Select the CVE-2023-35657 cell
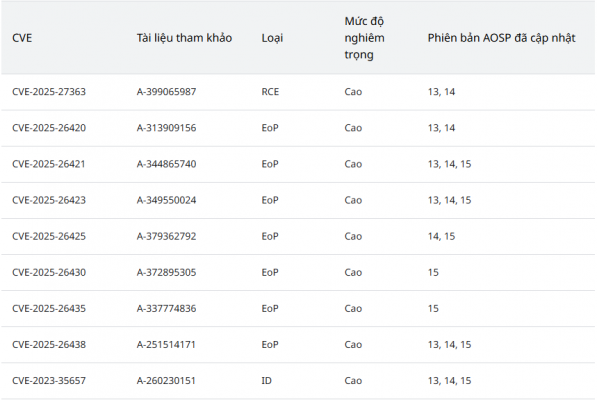This screenshot has width=597, height=400. point(49,381)
